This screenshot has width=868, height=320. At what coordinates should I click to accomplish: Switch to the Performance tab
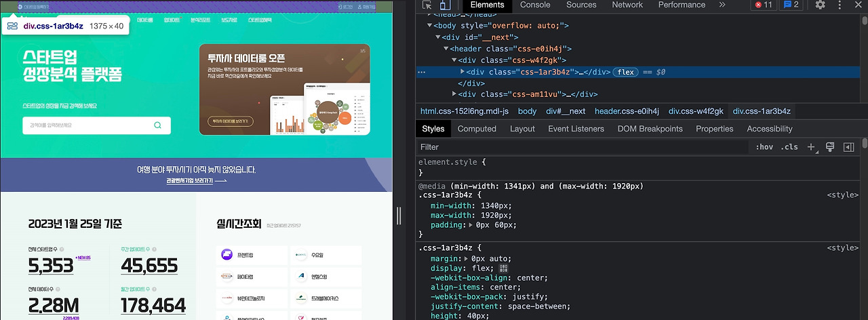click(682, 5)
